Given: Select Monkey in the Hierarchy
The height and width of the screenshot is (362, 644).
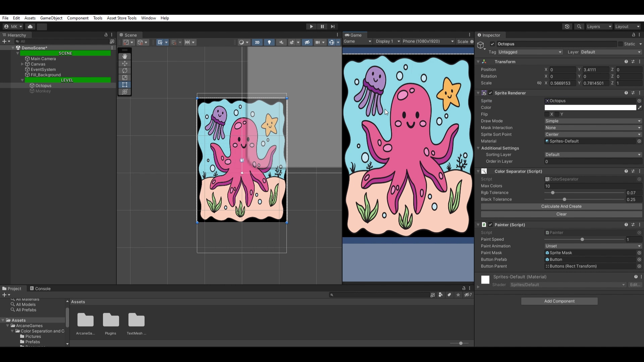Looking at the screenshot, I should click(x=43, y=91).
